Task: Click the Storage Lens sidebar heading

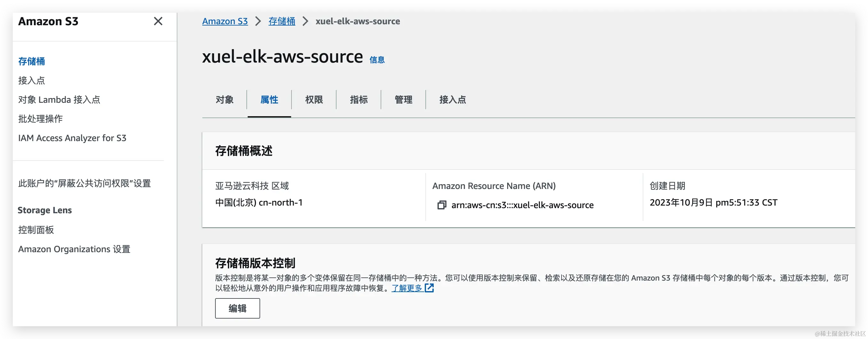Action: tap(44, 210)
